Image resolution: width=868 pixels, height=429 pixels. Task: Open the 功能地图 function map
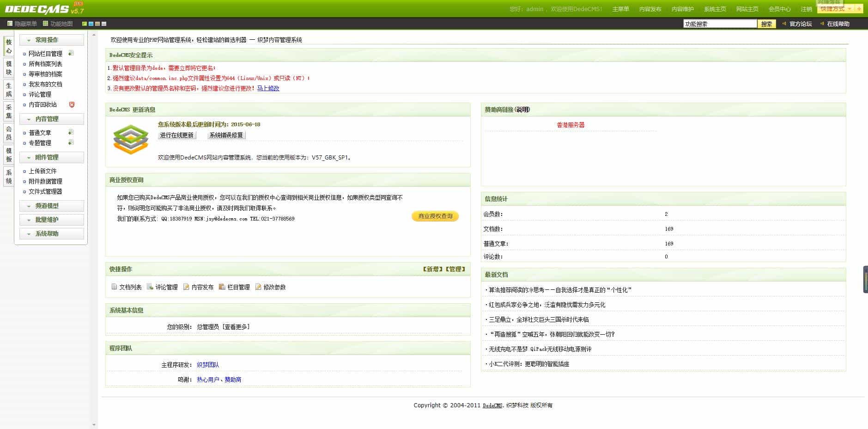click(x=58, y=24)
